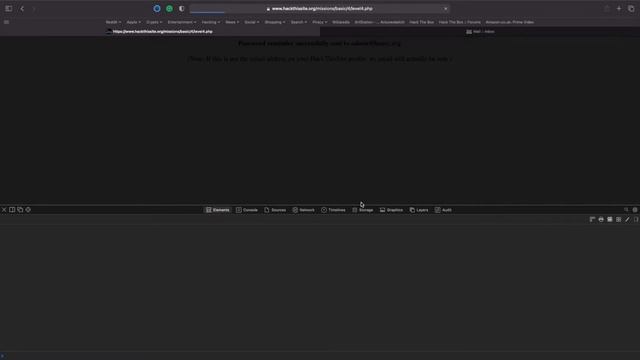Open the Accuweather bookmark
640x360 pixels.
(392, 22)
